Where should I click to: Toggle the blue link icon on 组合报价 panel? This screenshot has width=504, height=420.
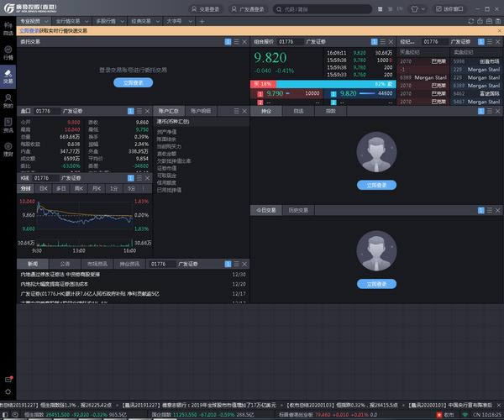tap(374, 42)
